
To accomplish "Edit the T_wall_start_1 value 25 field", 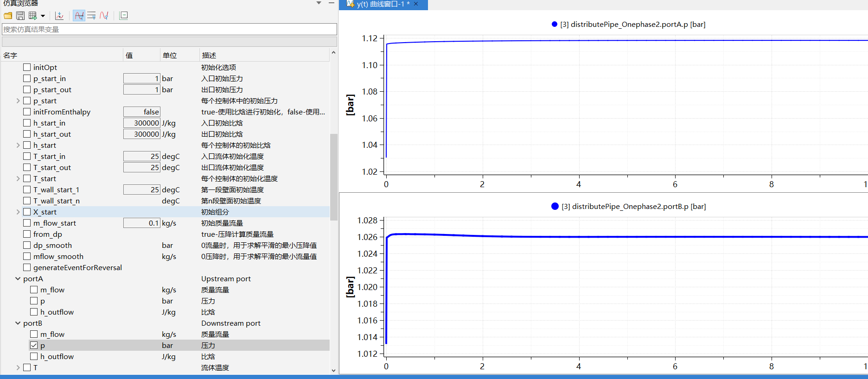I will [142, 189].
